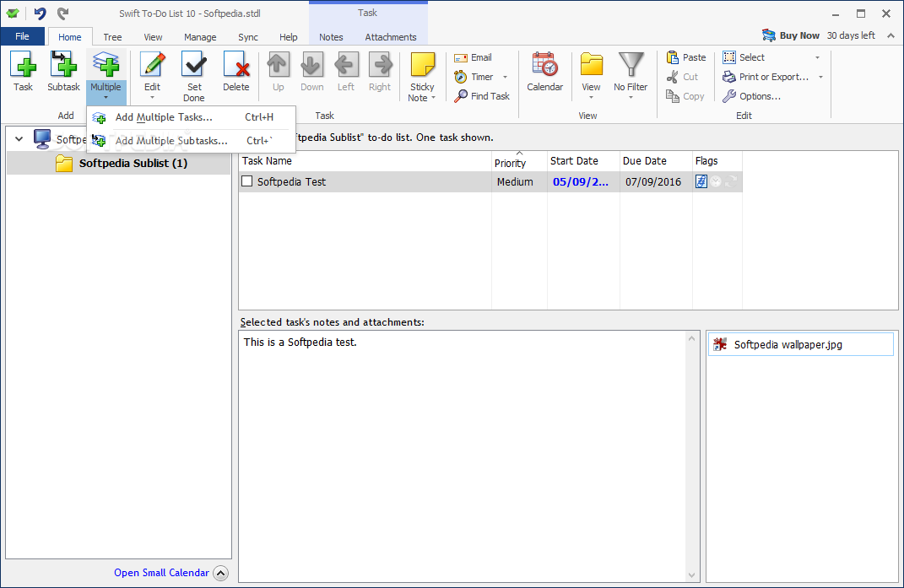Click the 07/09/2016 due date cell
Screen dimensions: 904x588
tap(656, 181)
